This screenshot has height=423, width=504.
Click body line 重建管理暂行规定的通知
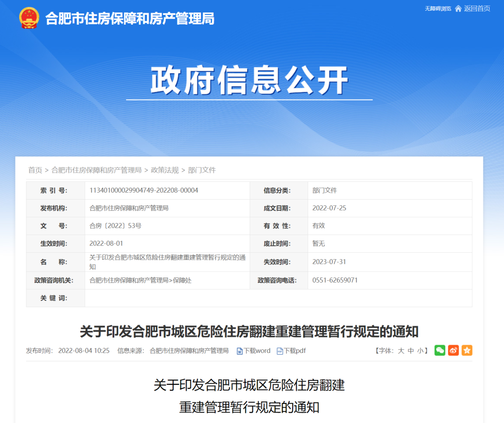tap(249, 407)
